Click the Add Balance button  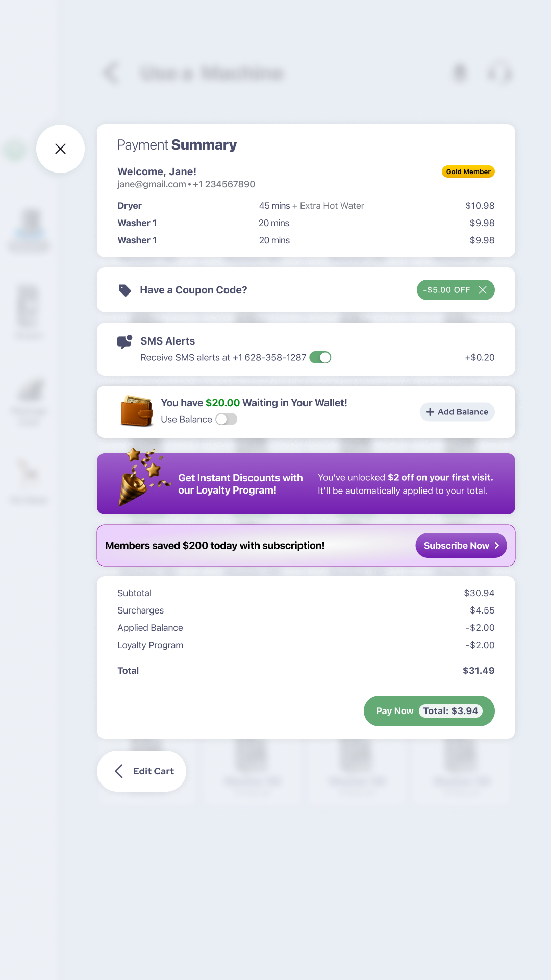pyautogui.click(x=457, y=412)
